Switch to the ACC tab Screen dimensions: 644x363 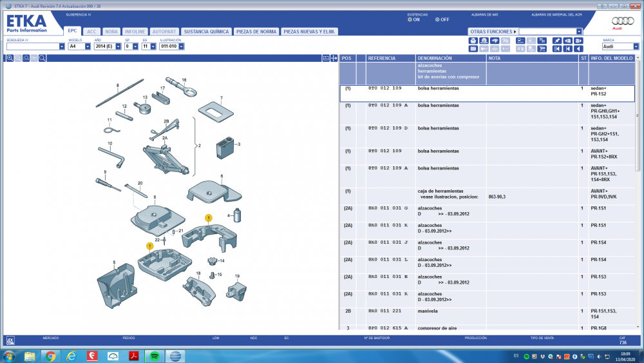91,32
